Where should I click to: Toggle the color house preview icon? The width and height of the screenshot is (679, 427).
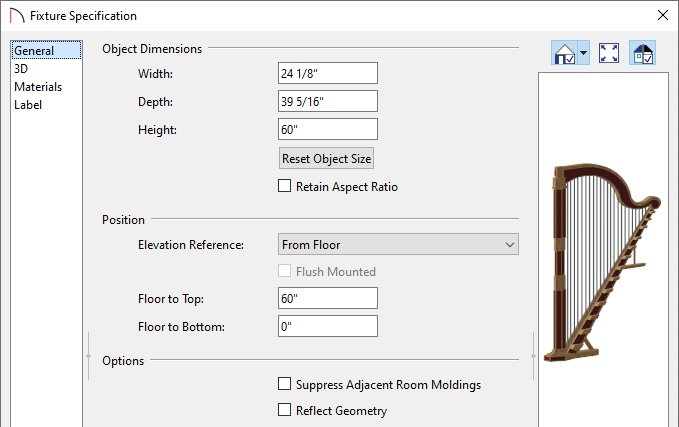[x=643, y=53]
